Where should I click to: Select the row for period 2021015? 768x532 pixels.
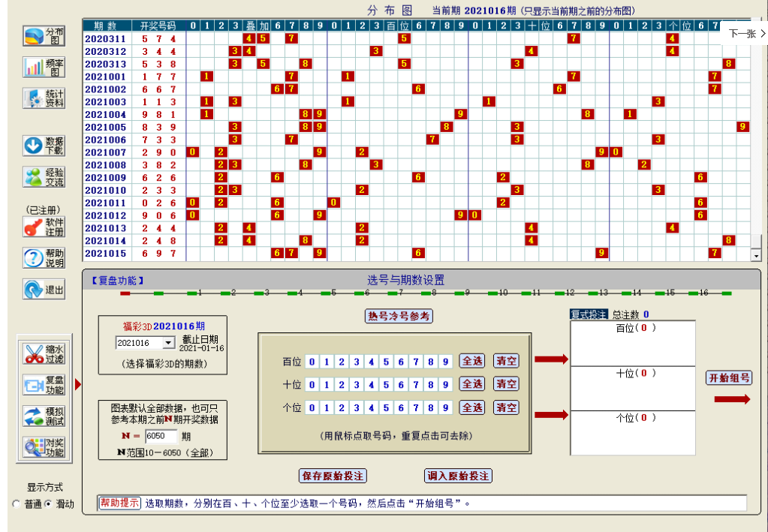(x=417, y=253)
